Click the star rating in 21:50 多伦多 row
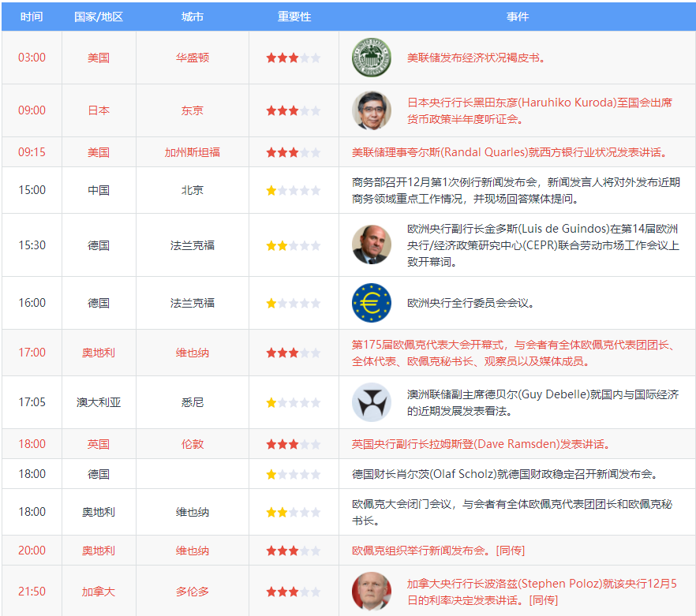The width and height of the screenshot is (696, 616). (x=294, y=592)
